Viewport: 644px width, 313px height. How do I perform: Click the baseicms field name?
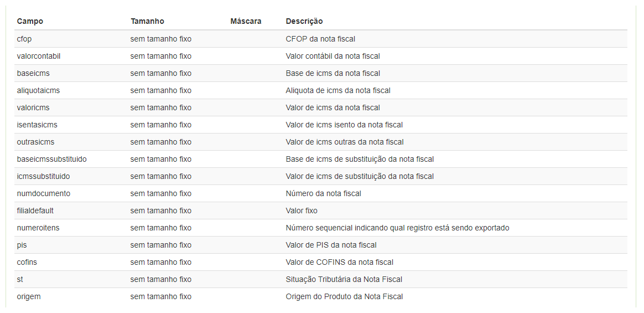click(33, 73)
